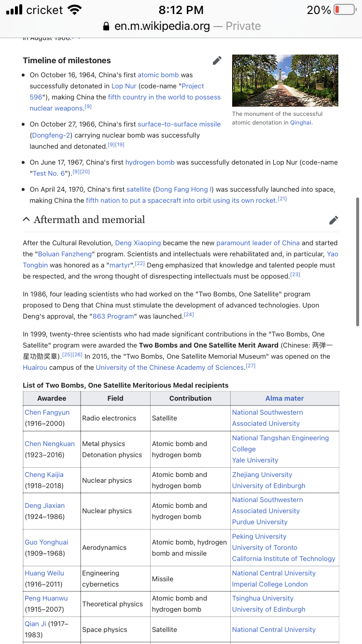Follow the surface-to-surface missile link

(x=179, y=124)
